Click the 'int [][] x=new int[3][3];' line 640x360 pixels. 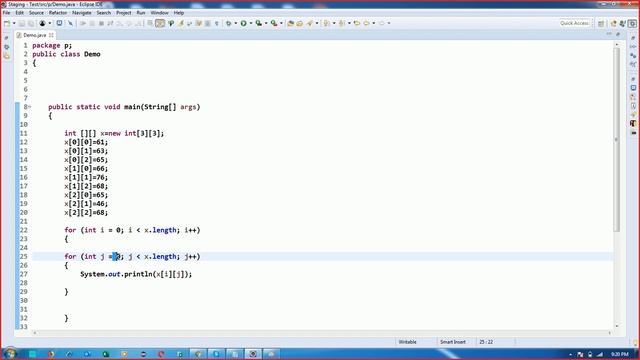(x=114, y=133)
